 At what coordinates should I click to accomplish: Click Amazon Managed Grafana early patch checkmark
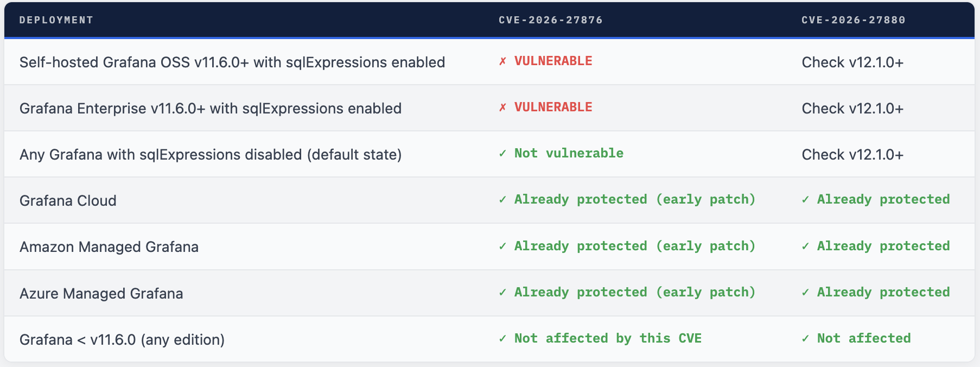(502, 246)
